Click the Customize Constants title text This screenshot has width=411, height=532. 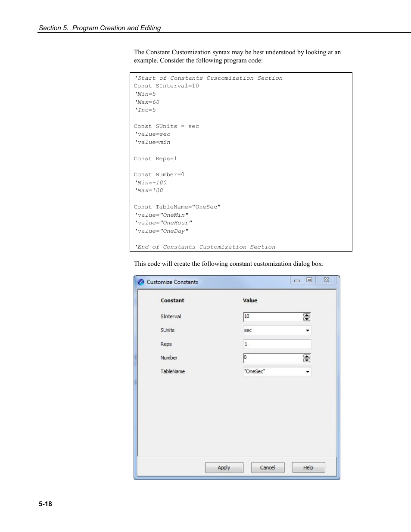point(172,282)
